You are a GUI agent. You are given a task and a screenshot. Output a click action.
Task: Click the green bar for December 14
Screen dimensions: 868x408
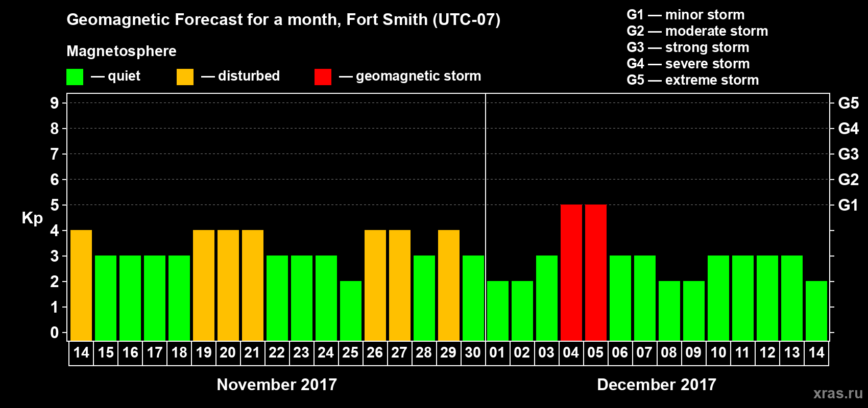816,311
